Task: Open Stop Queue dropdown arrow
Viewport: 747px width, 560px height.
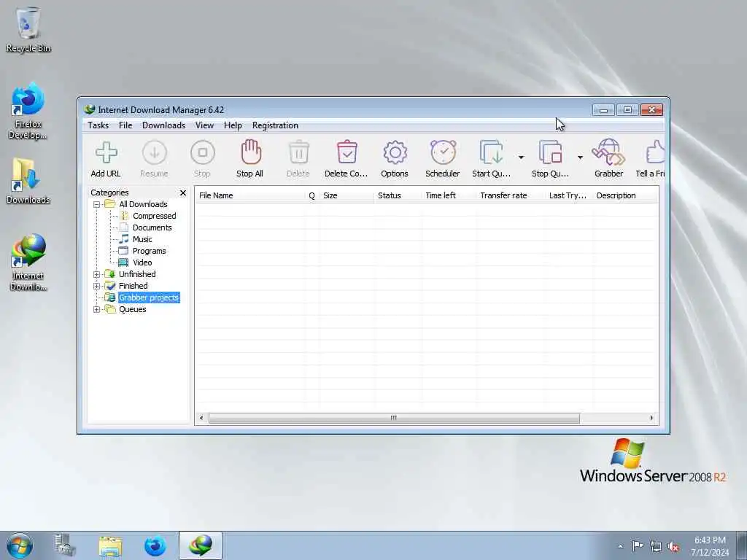Action: point(580,157)
